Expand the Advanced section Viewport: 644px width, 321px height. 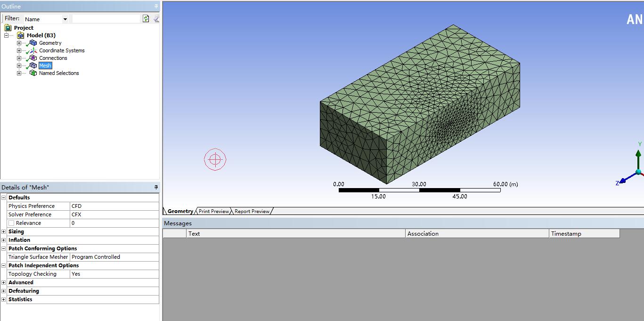[4, 282]
